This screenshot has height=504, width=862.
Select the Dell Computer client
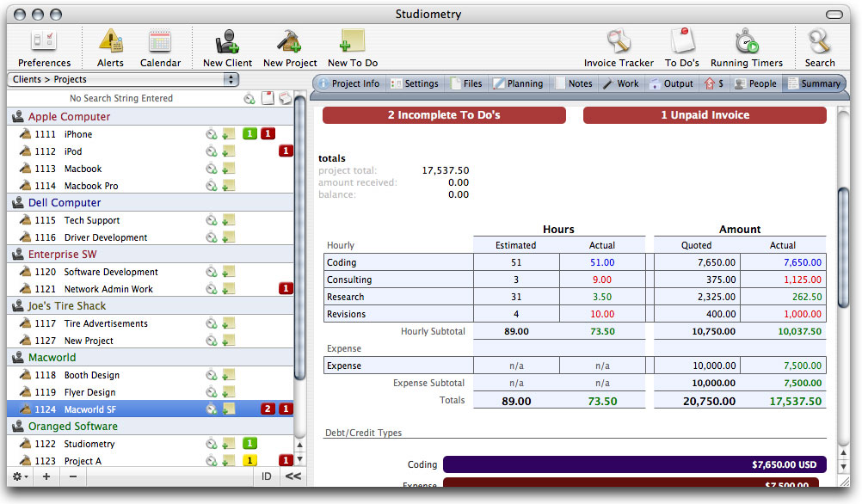(x=150, y=202)
